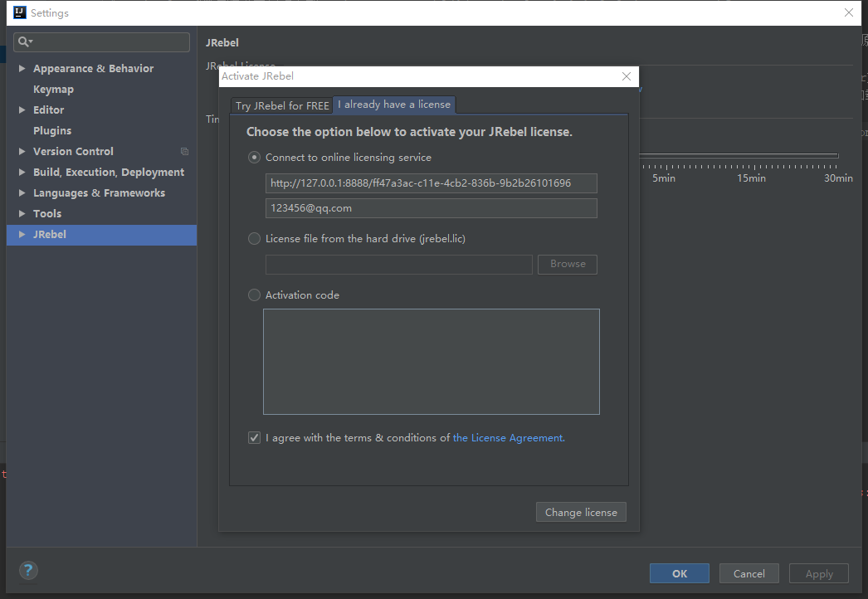Select Build, Execution, Deployment label
The height and width of the screenshot is (599, 868).
click(109, 173)
